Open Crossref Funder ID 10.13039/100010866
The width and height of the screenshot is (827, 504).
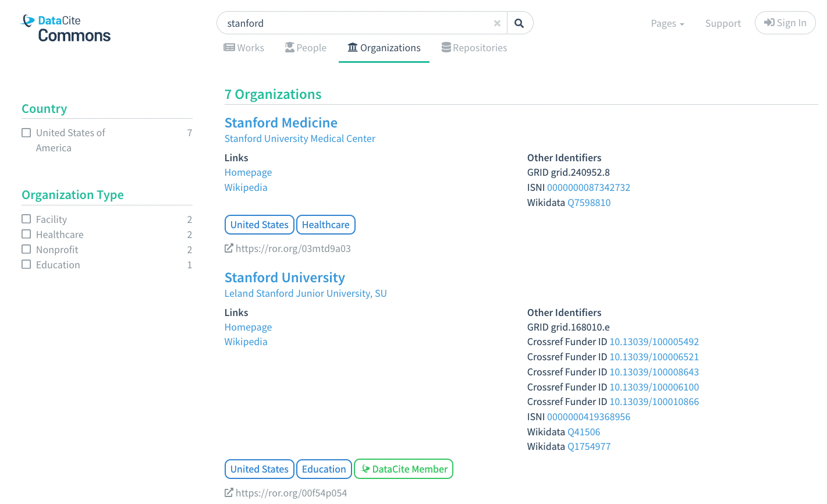(x=654, y=402)
